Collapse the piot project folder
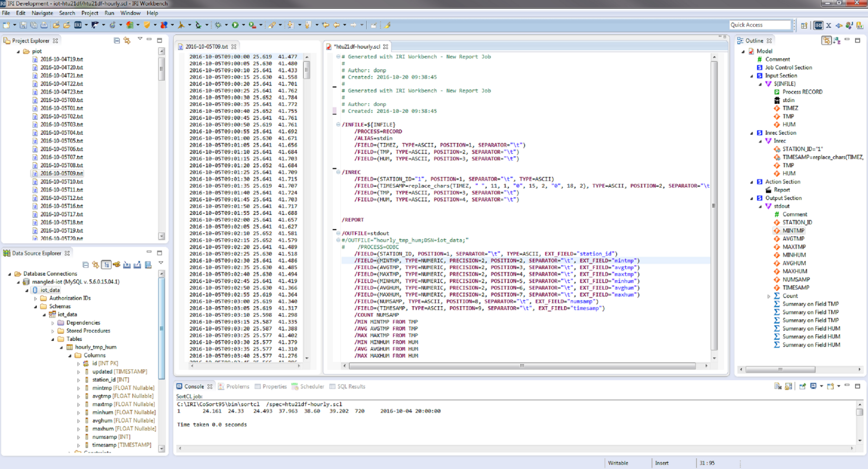The image size is (868, 469). click(x=18, y=51)
